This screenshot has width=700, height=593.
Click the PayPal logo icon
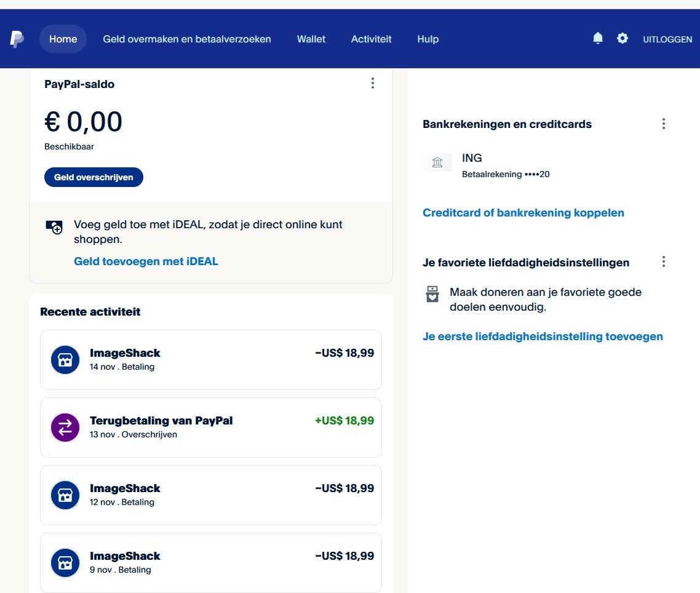coord(17,39)
